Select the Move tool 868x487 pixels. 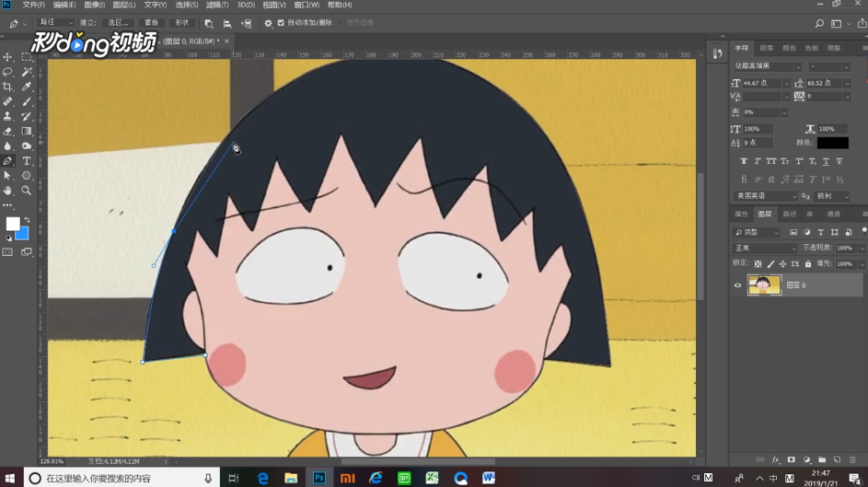[7, 57]
